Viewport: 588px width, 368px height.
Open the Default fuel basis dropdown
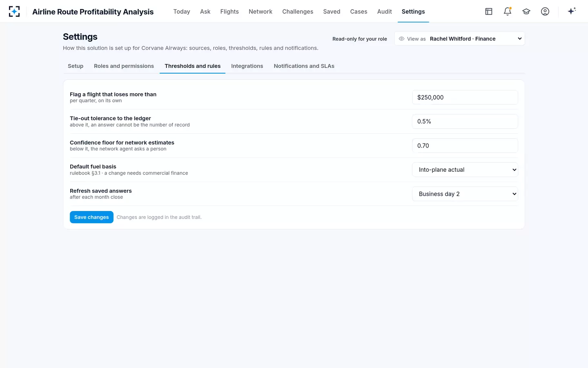click(465, 170)
